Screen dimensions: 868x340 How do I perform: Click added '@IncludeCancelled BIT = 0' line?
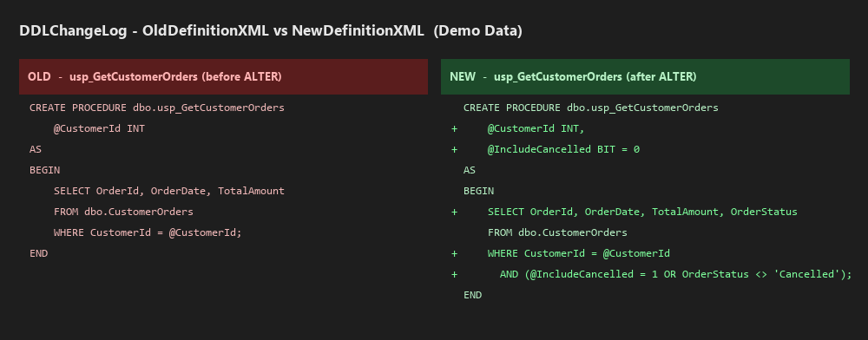pos(563,149)
